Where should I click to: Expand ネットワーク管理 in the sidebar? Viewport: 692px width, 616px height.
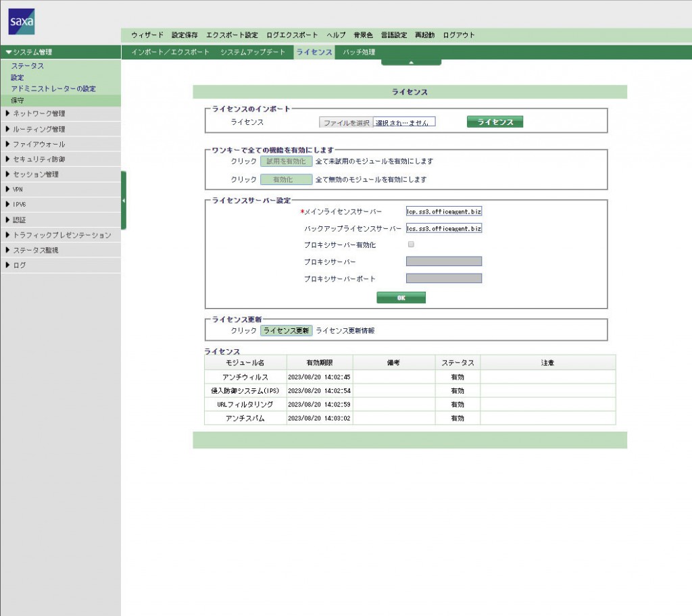coord(39,113)
